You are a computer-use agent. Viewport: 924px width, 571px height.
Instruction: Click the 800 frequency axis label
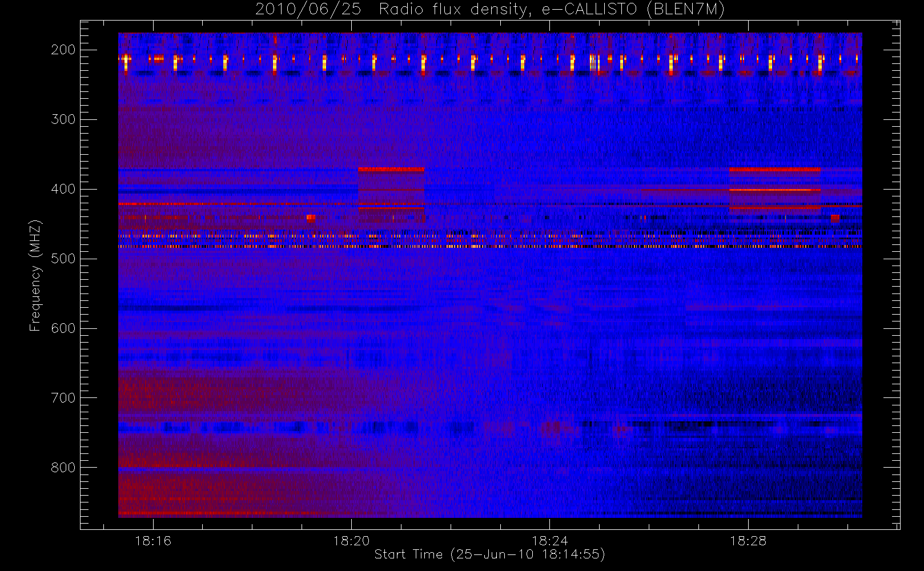click(x=63, y=468)
